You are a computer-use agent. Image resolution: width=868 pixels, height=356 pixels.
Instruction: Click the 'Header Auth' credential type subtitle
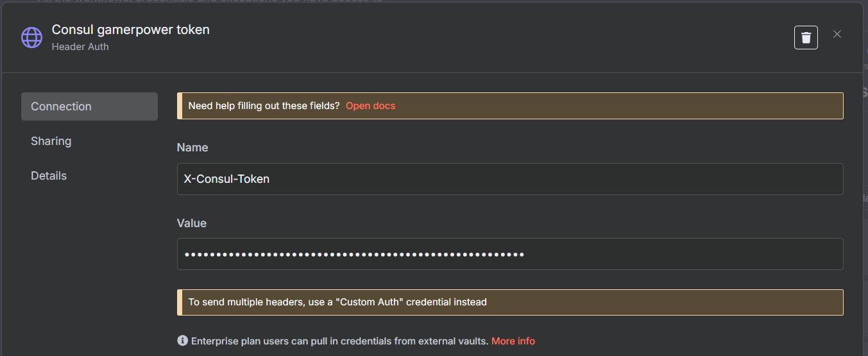tap(80, 47)
